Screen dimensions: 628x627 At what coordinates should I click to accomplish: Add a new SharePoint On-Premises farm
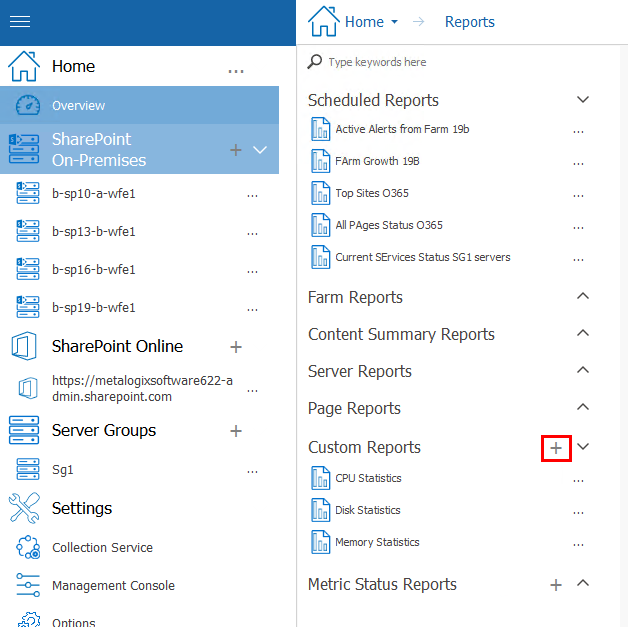point(236,150)
